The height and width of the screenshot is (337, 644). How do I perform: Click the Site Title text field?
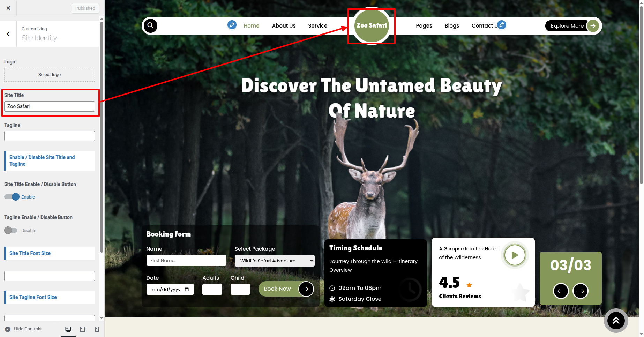(x=50, y=106)
